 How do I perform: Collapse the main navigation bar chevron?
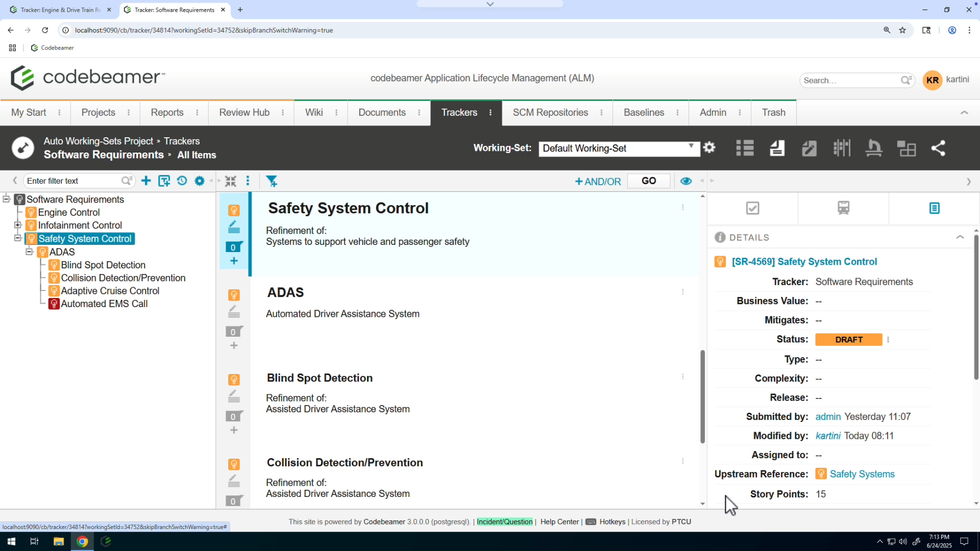point(964,113)
